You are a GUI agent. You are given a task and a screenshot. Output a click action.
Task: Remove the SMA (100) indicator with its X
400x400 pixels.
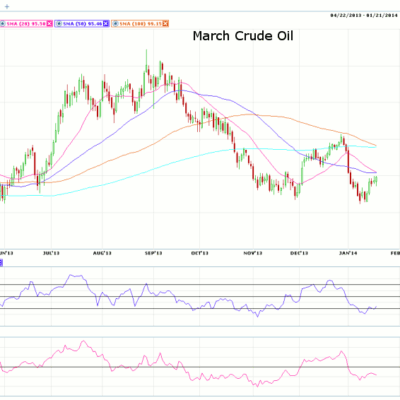[166, 23]
